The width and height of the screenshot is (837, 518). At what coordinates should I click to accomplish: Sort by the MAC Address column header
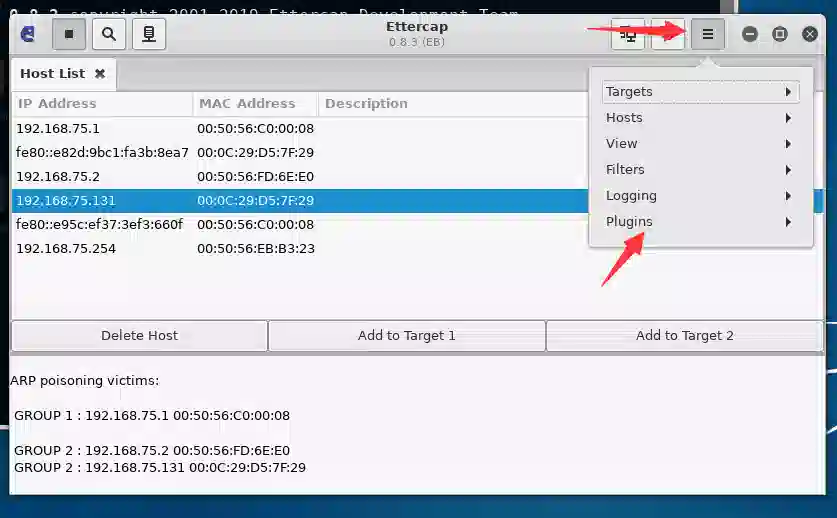click(x=255, y=104)
